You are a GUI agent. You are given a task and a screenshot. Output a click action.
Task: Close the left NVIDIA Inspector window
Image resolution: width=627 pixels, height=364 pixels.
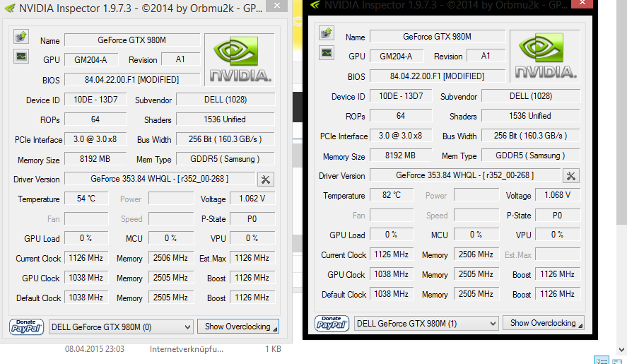[276, 6]
